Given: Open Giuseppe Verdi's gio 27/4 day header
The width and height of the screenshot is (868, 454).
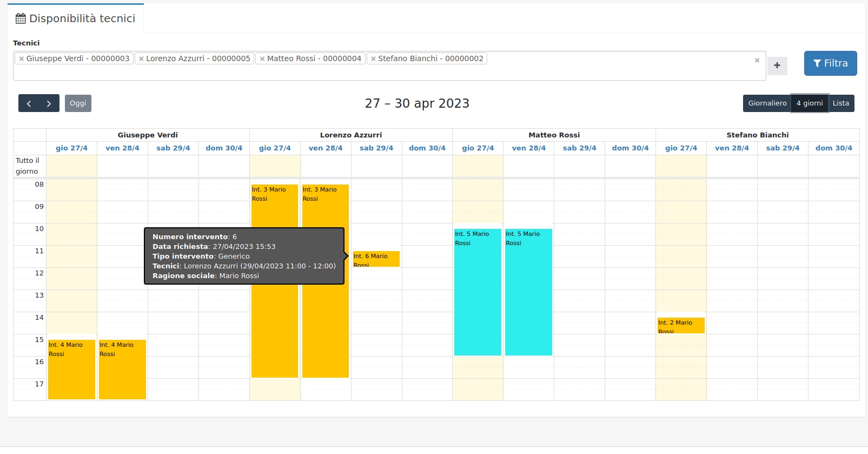Looking at the screenshot, I should point(71,148).
